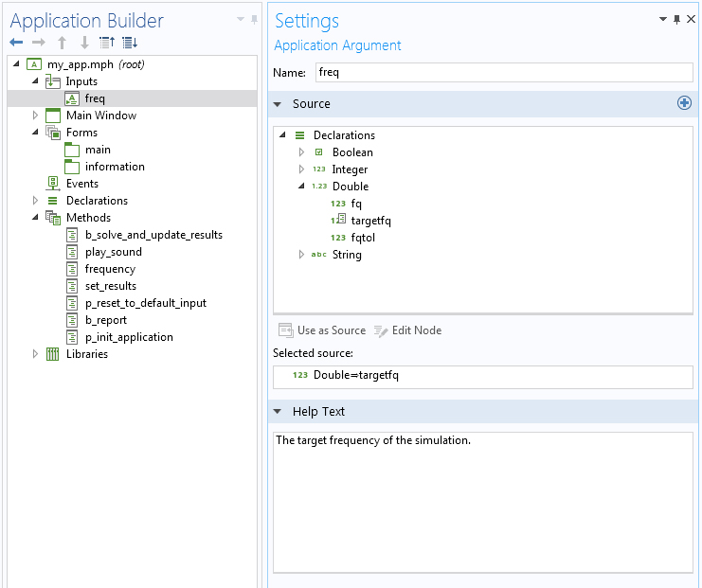Click the Move Up arrow icon
This screenshot has width=702, height=588.
(x=62, y=43)
